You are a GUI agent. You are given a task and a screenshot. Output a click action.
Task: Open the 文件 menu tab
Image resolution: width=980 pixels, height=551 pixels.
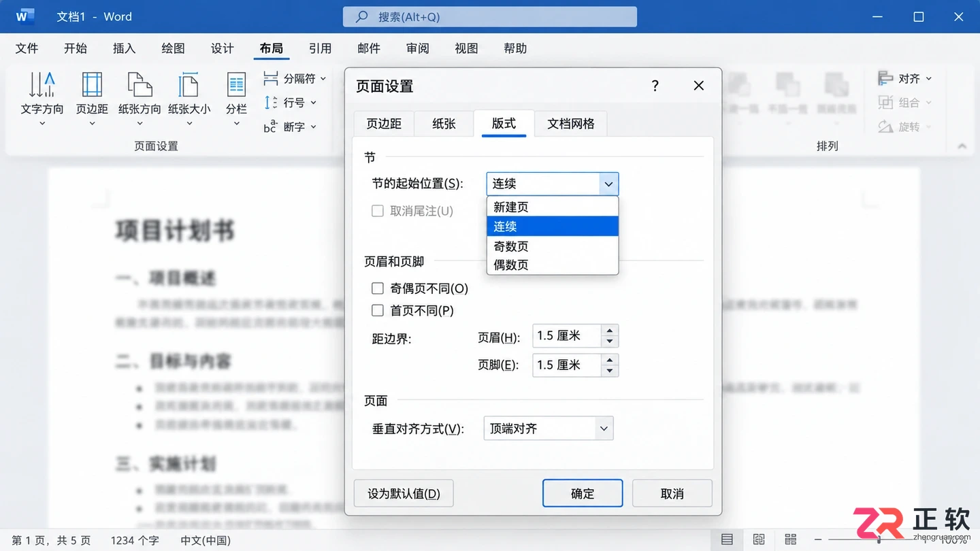[x=27, y=48]
